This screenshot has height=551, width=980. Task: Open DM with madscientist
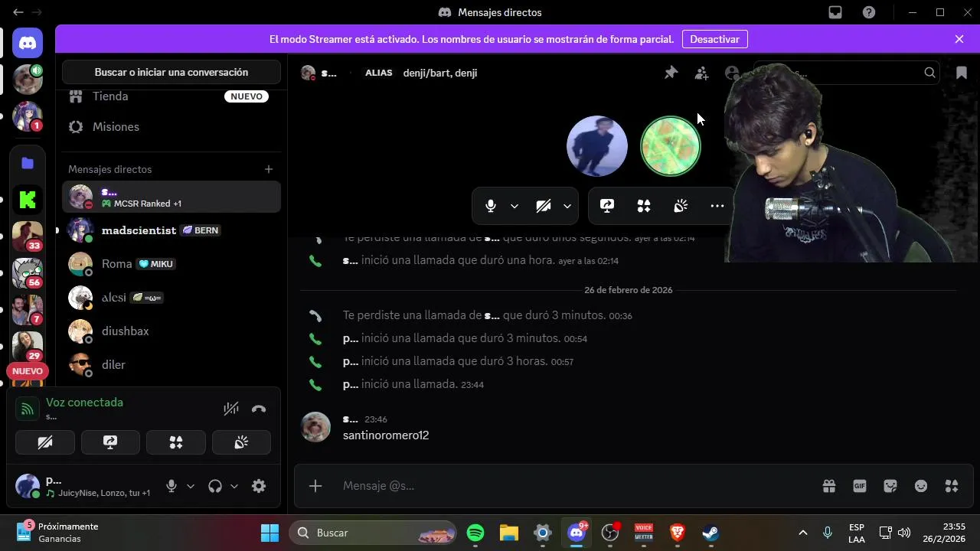click(171, 230)
